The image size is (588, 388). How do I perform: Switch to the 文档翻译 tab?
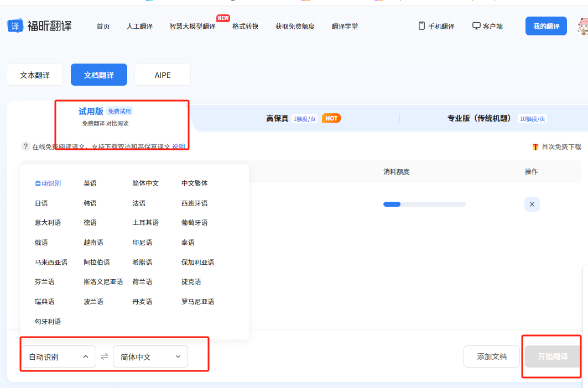click(99, 75)
